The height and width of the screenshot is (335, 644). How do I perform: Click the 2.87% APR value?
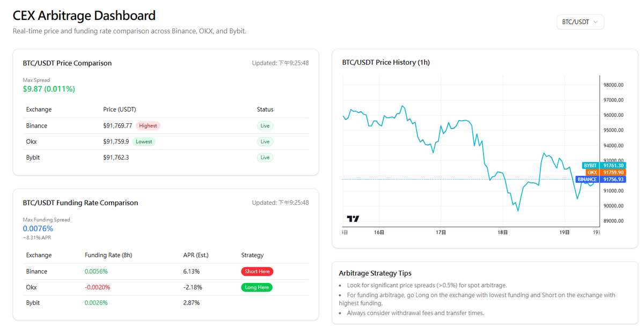pos(192,303)
